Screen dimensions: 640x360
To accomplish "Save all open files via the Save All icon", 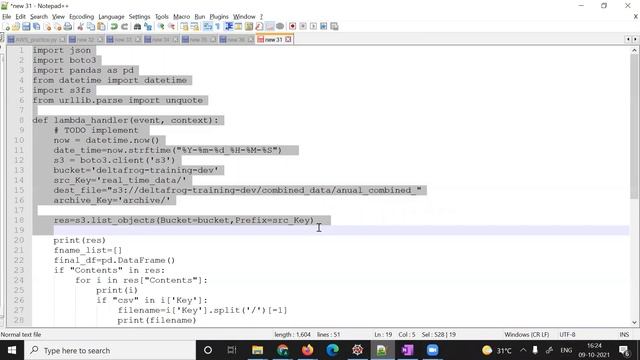I will 37,27.
